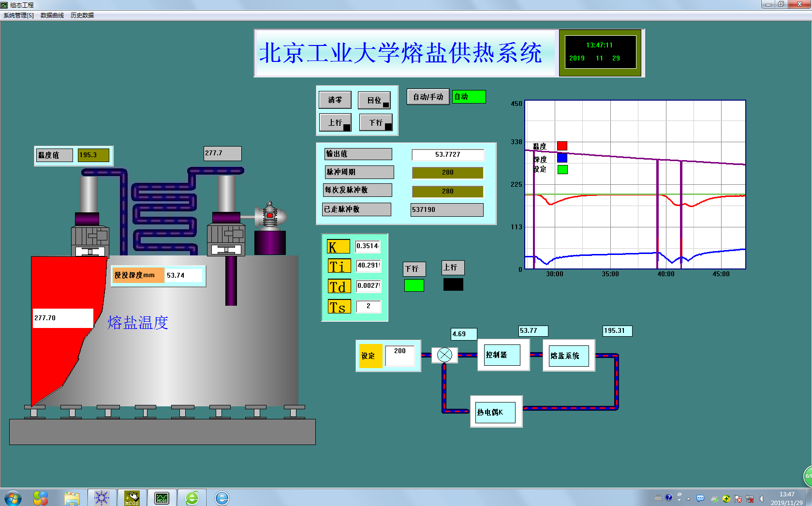Click the 277.70 molten salt reading
This screenshot has height=506, width=812.
[x=63, y=318]
